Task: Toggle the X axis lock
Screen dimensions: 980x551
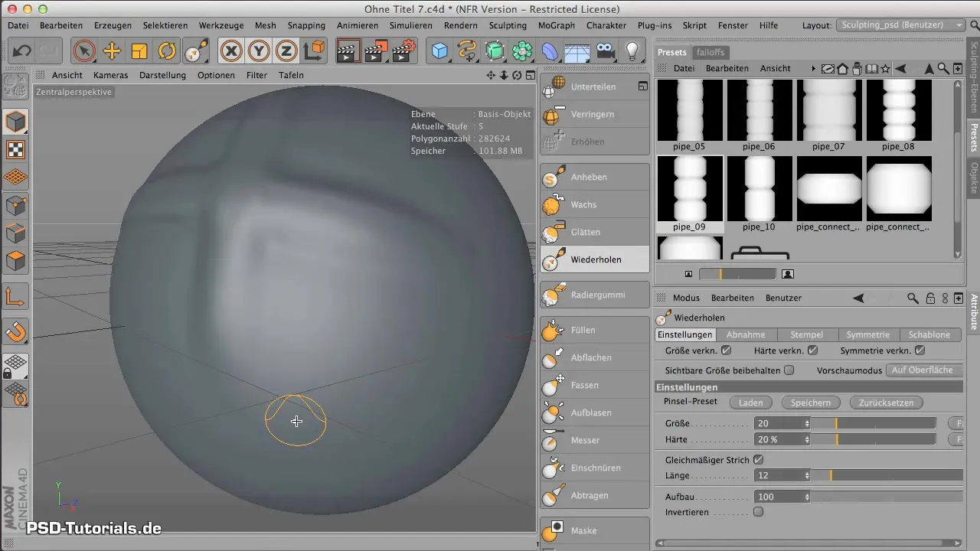Action: click(231, 51)
